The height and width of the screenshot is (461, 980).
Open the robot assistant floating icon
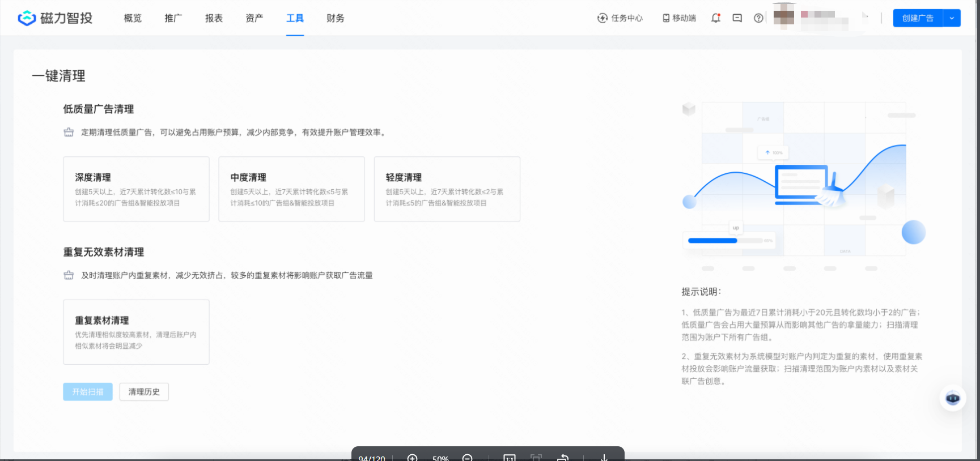click(x=953, y=398)
